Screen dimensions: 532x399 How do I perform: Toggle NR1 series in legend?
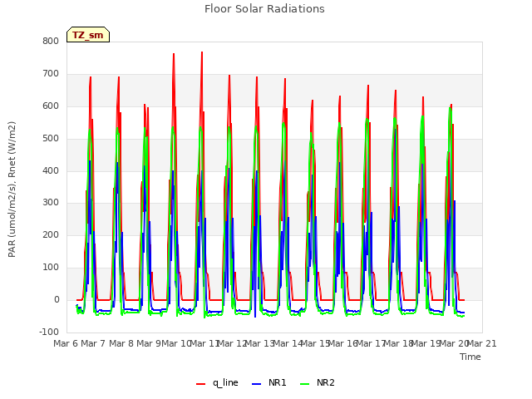pyautogui.click(x=269, y=382)
